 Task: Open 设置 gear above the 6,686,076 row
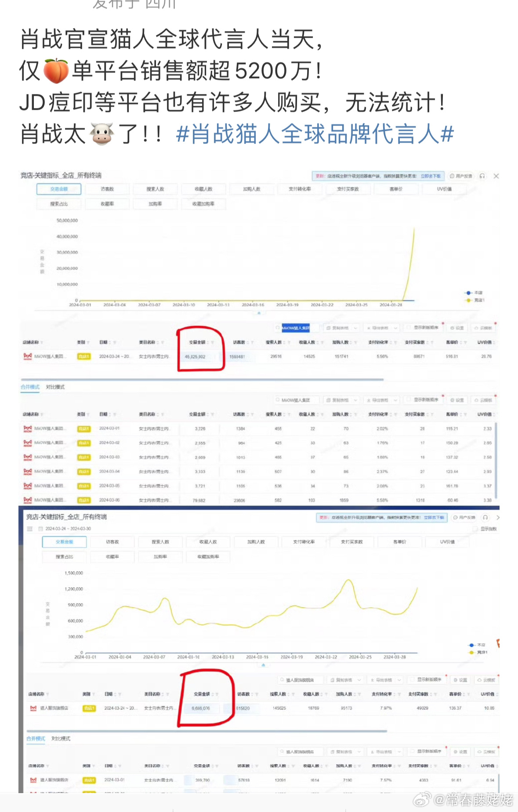pyautogui.click(x=461, y=680)
